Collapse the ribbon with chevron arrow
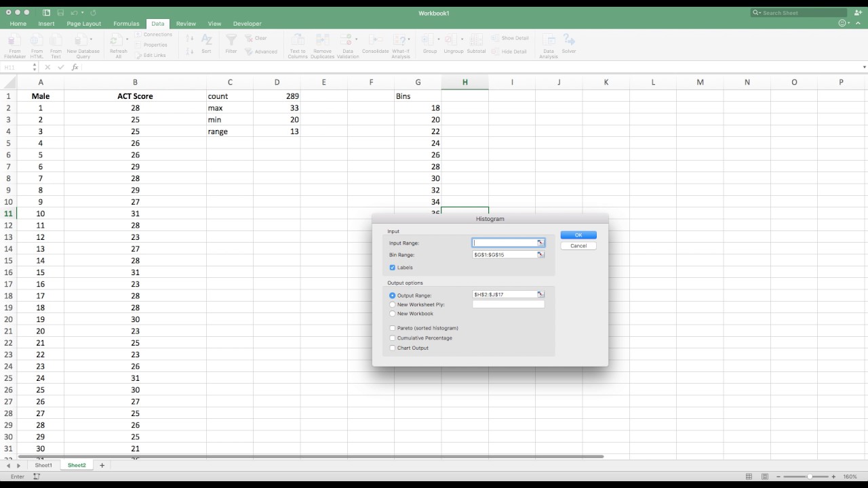 [x=858, y=23]
